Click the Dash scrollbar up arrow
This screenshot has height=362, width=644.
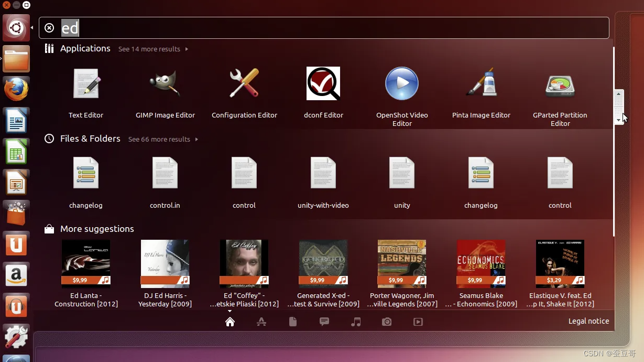point(619,94)
